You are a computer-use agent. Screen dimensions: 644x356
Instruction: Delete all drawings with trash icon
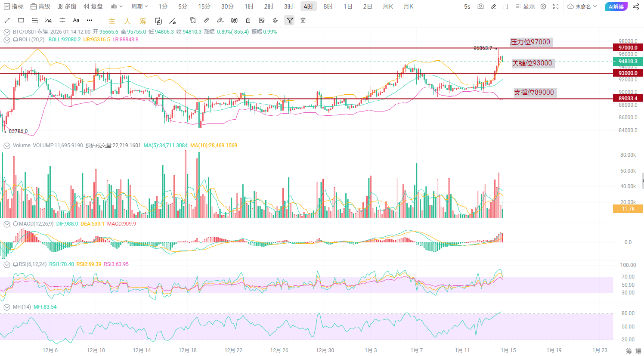(303, 20)
